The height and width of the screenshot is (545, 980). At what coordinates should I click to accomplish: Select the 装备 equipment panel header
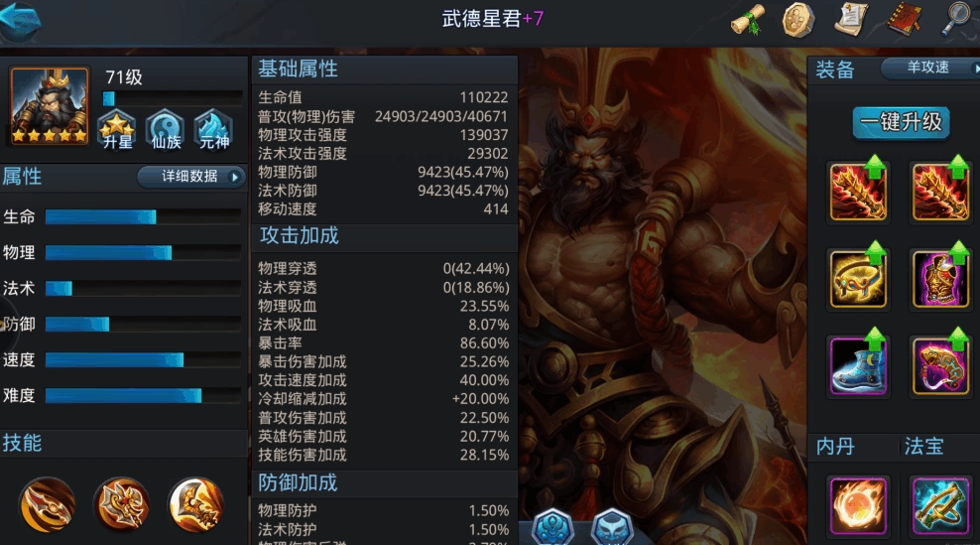click(835, 68)
